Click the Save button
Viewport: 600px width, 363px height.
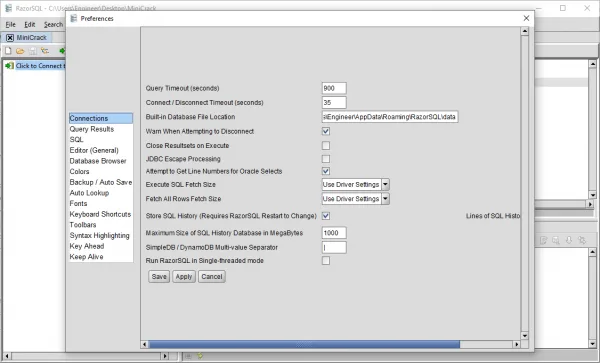[159, 277]
